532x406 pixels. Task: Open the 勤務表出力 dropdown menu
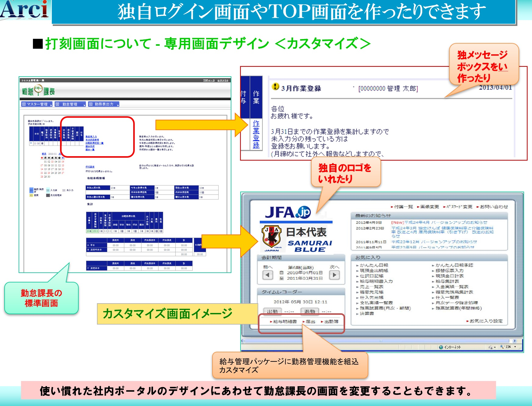pos(104,104)
